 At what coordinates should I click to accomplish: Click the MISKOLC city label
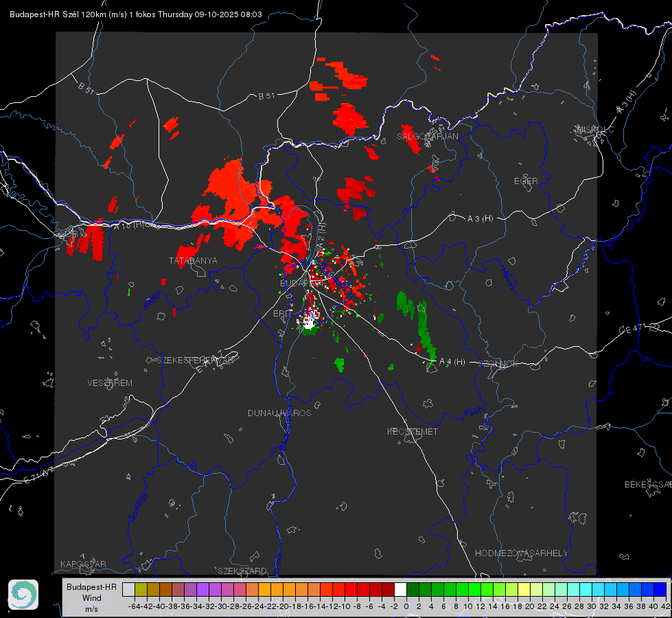(x=595, y=129)
